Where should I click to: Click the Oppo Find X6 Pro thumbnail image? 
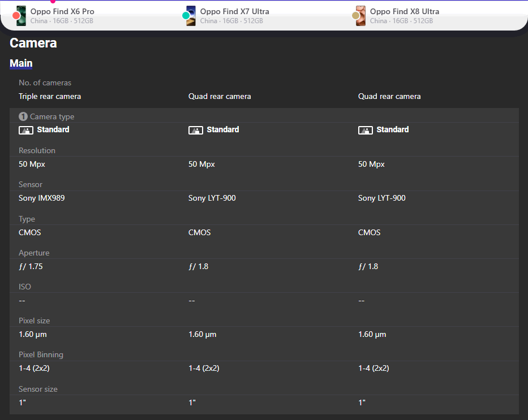(x=21, y=16)
